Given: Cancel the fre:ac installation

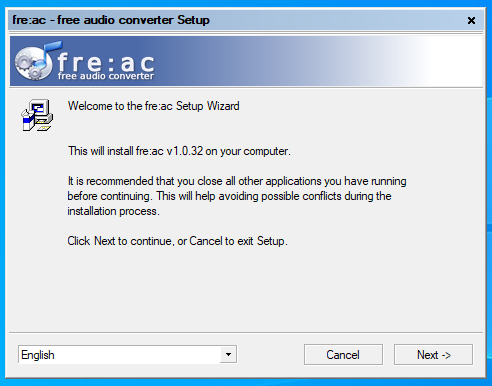Looking at the screenshot, I should pos(343,355).
